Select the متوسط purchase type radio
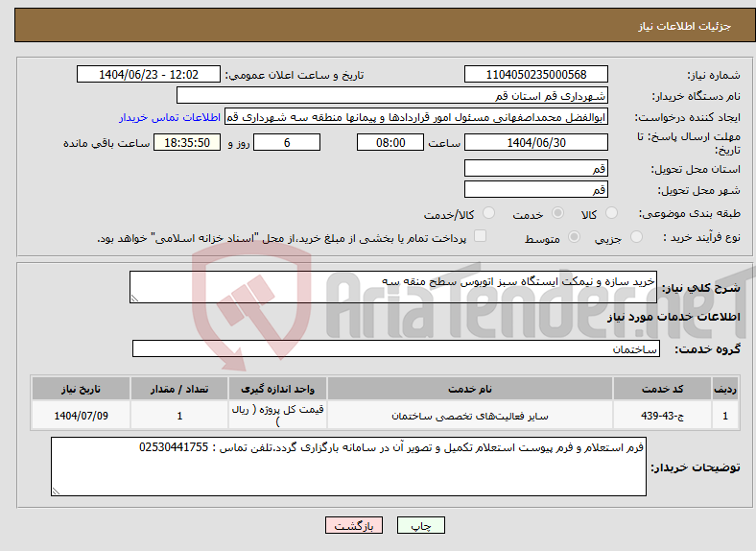The image size is (756, 551). pyautogui.click(x=575, y=237)
